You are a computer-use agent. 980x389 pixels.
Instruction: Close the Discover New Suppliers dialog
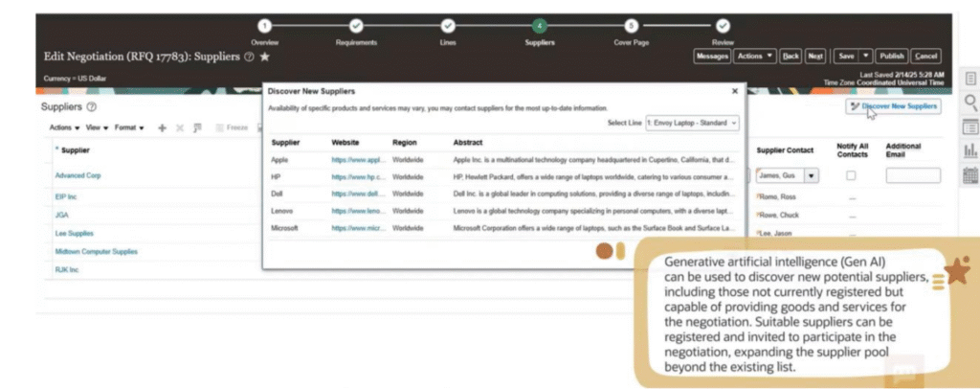pos(734,91)
